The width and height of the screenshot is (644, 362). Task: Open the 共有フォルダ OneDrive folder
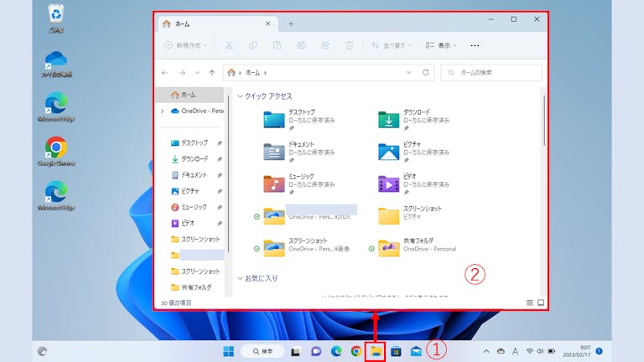click(418, 248)
